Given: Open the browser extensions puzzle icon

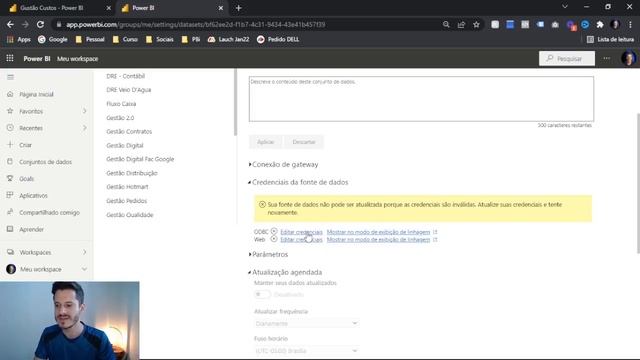Looking at the screenshot, I should pos(600,24).
